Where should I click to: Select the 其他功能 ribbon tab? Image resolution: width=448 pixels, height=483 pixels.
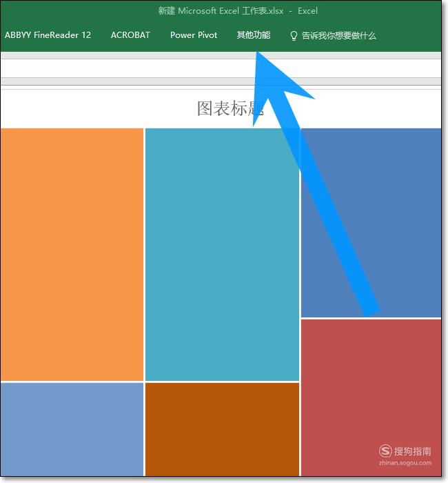coord(254,35)
